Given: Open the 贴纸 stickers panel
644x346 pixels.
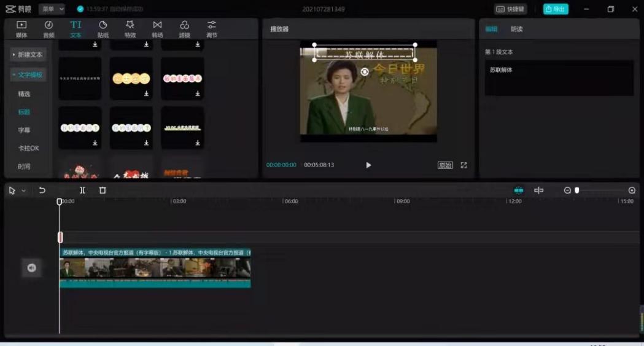Looking at the screenshot, I should (x=103, y=29).
